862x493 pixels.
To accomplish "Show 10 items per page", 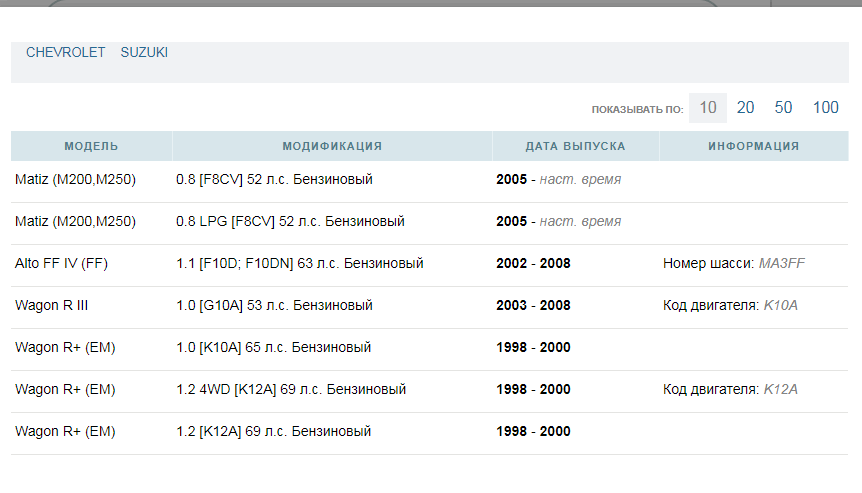I will [707, 108].
